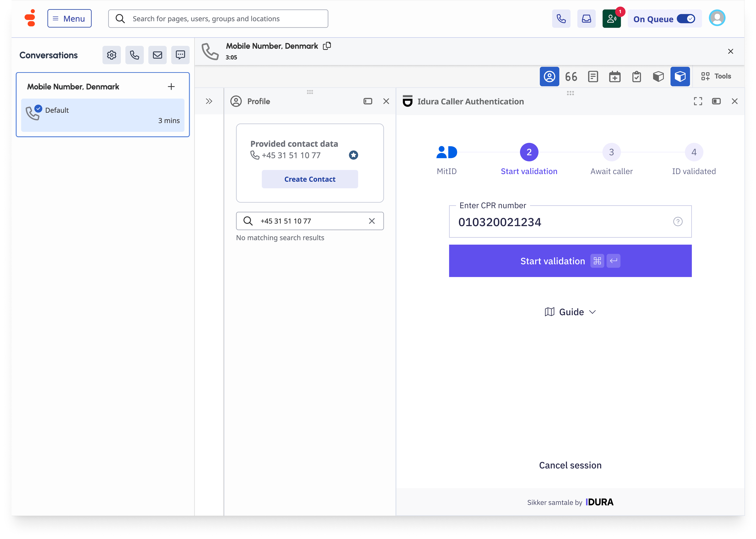Filter Conversations by chat message icon

click(x=180, y=55)
